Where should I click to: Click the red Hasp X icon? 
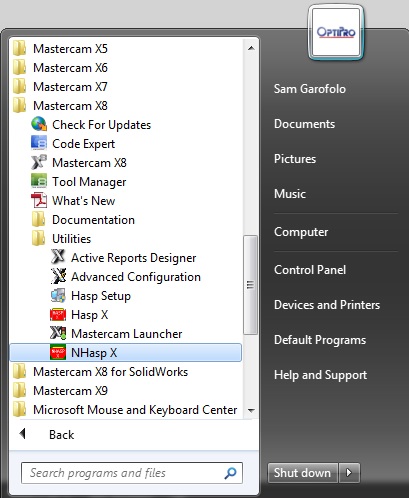[x=58, y=314]
